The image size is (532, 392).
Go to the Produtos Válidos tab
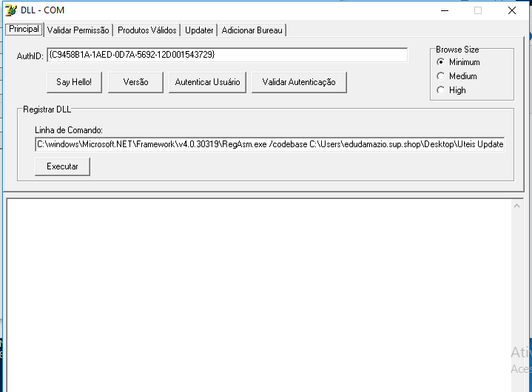pyautogui.click(x=147, y=30)
